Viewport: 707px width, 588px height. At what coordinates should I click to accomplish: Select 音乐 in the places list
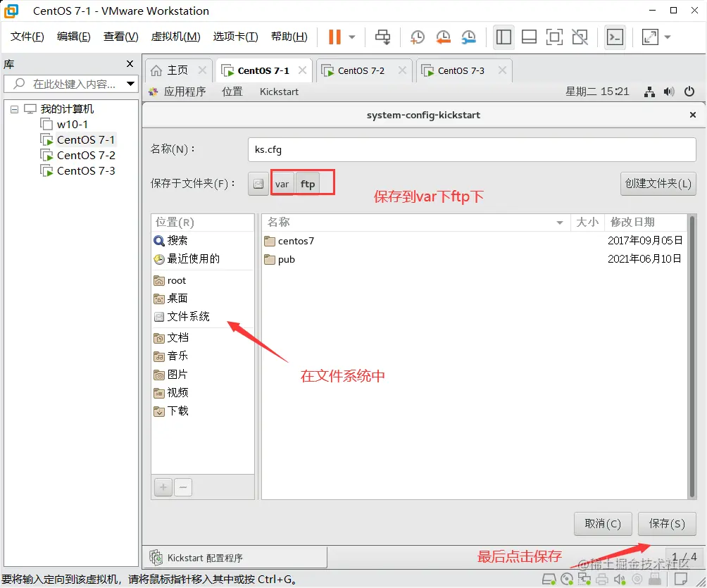point(202,356)
